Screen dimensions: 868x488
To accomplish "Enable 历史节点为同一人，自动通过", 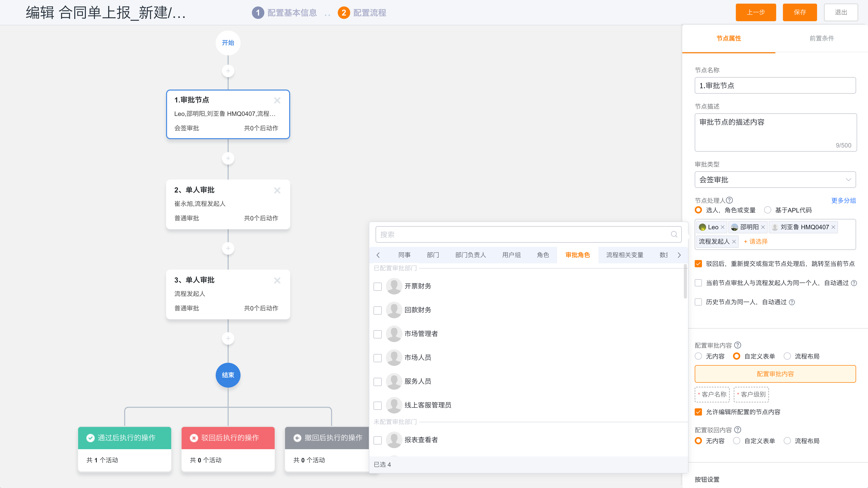I will click(x=698, y=302).
